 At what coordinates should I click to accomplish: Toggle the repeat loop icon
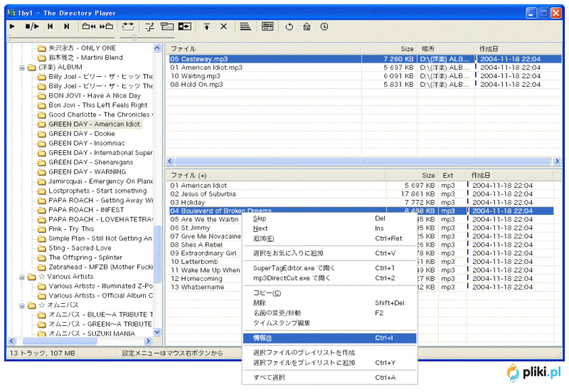tap(128, 26)
